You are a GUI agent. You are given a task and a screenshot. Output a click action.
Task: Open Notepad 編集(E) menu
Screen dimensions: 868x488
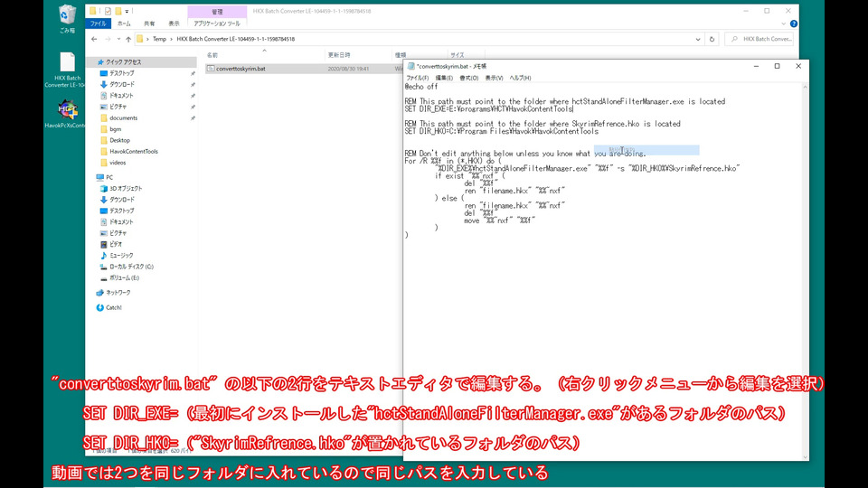(444, 78)
